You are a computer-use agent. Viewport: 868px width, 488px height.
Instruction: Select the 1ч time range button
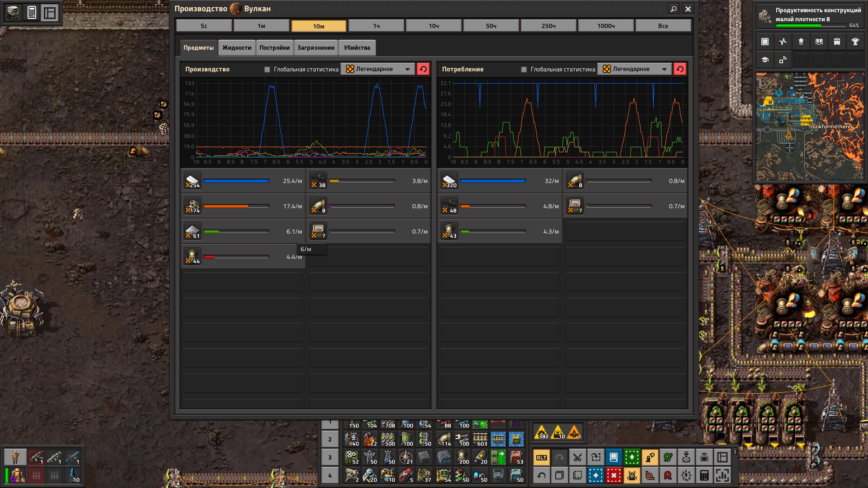376,26
